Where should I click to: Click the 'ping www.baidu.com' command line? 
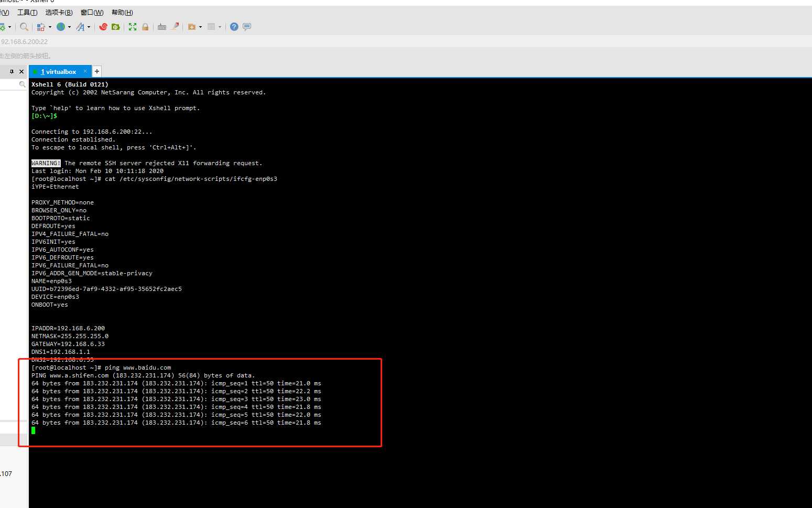coord(138,368)
